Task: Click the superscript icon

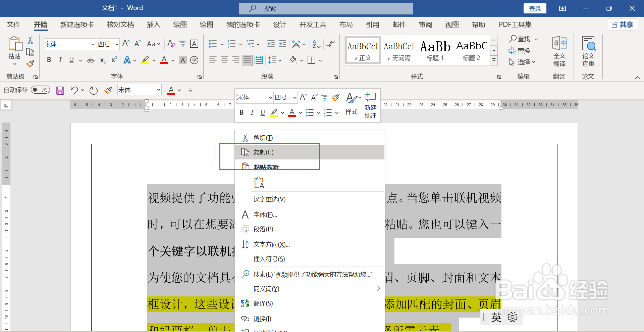Action: (x=114, y=60)
